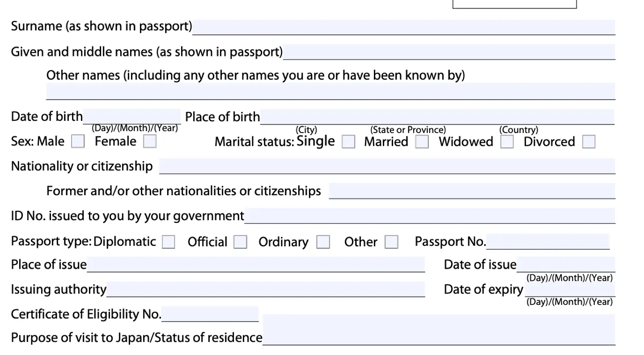Check the Official passport type box
The width and height of the screenshot is (644, 355).
(241, 242)
